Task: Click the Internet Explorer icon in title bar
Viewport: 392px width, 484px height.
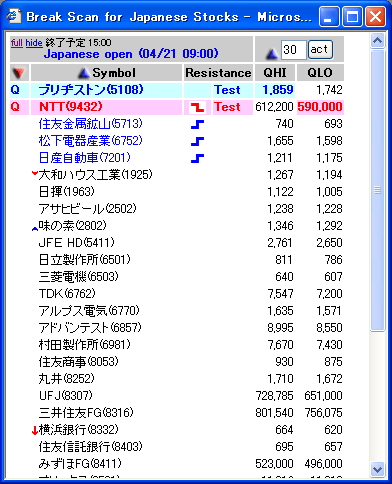Action: pyautogui.click(x=14, y=16)
